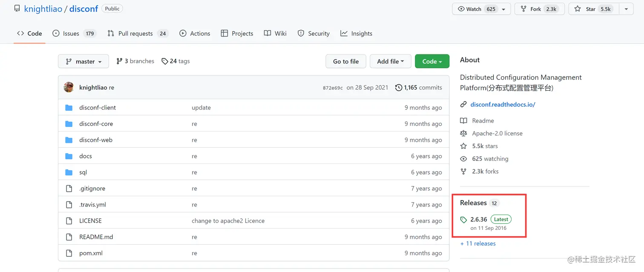Screen dimensions: 644x272
Task: Open commit hash 872e69c
Action: pos(333,88)
